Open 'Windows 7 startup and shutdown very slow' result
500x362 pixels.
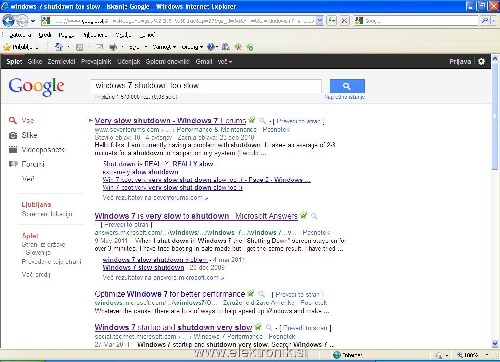[173, 327]
